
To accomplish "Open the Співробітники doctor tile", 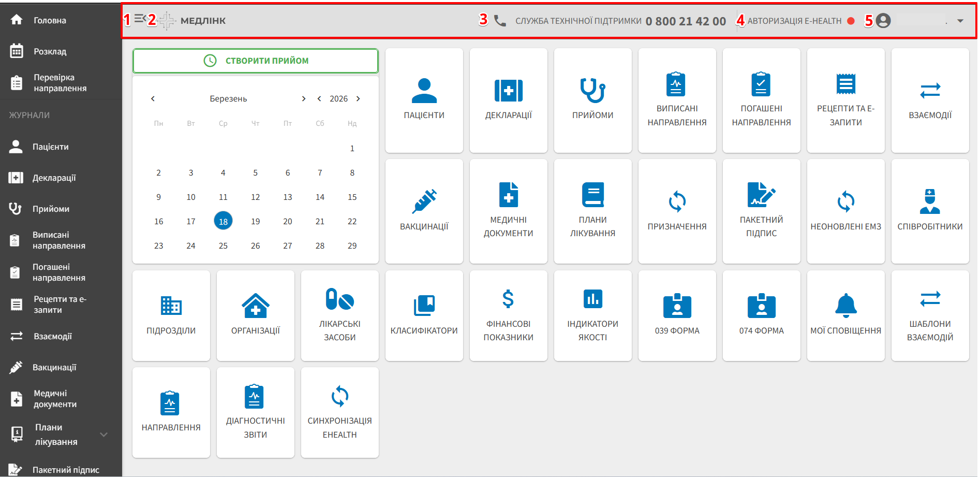I will [930, 211].
